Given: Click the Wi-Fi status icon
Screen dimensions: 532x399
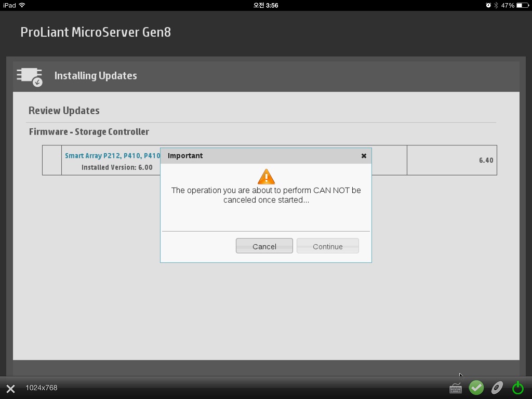Looking at the screenshot, I should click(x=22, y=5).
